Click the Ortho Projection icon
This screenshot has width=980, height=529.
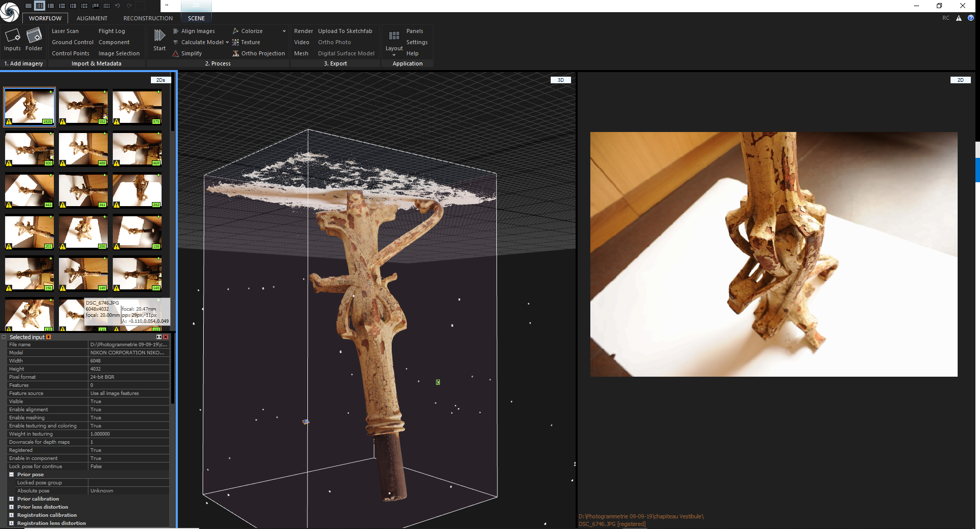point(236,53)
